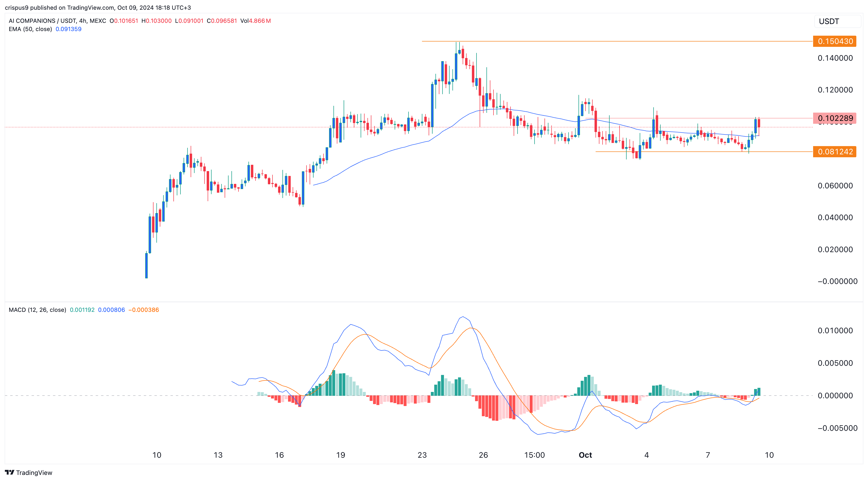Click the 0.020000 price axis label

click(835, 249)
